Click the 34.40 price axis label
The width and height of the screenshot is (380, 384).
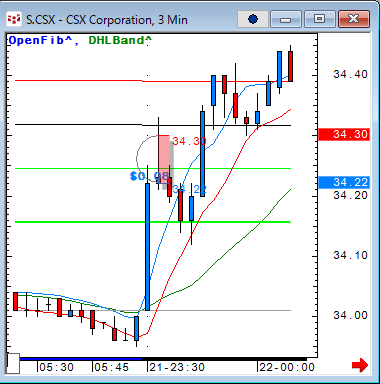pyautogui.click(x=350, y=74)
